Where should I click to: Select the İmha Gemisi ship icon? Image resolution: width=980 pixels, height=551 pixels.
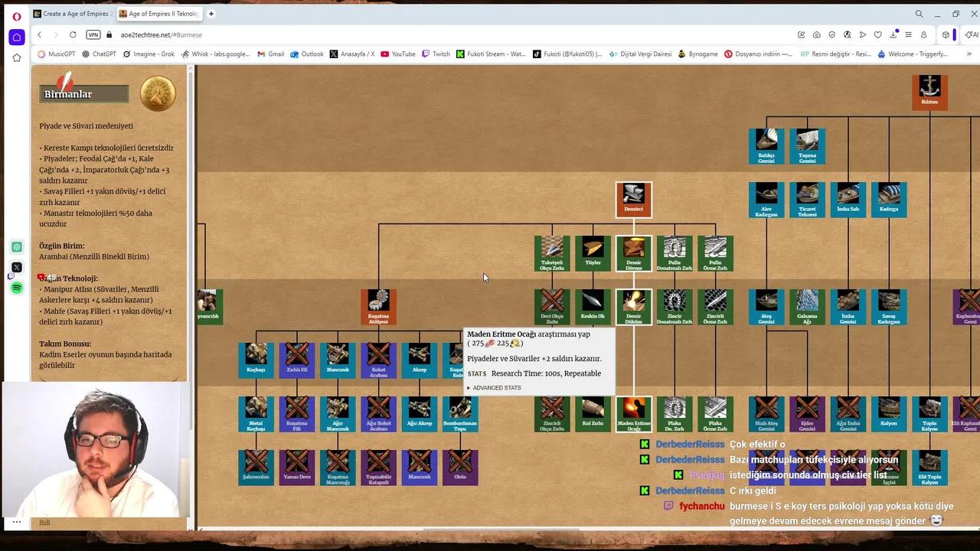pos(848,307)
